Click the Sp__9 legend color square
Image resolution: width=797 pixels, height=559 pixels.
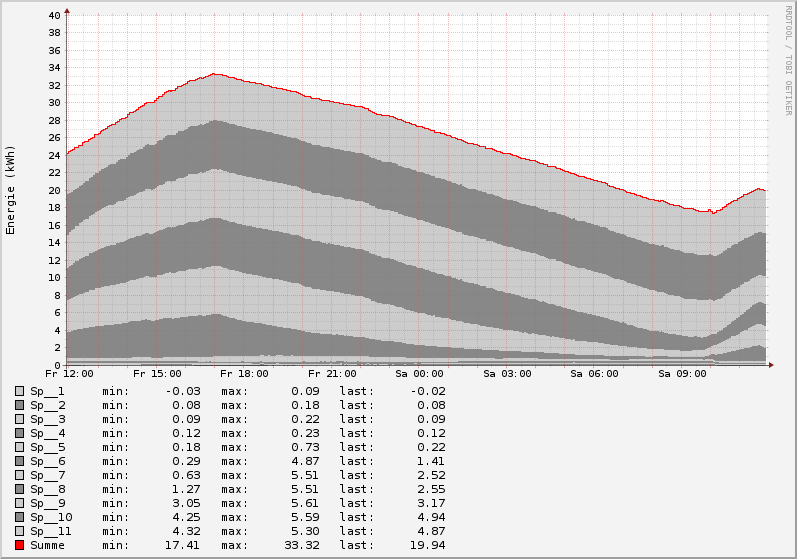20,503
